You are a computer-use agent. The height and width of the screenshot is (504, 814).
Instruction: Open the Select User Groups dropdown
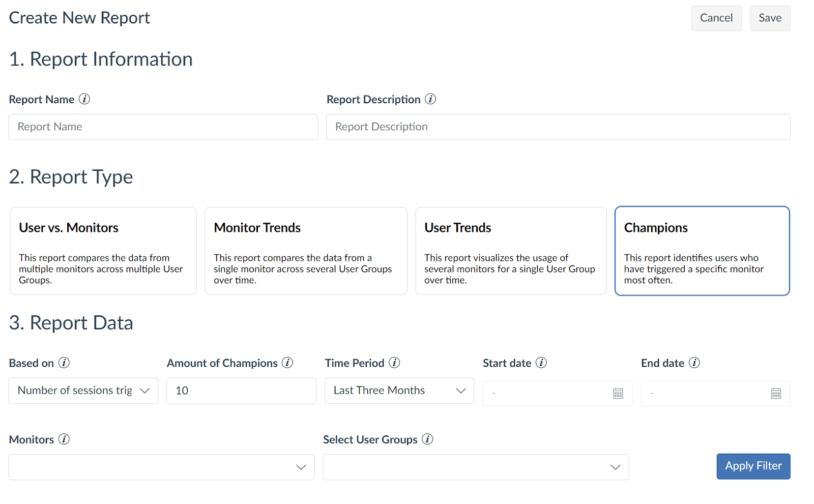coord(476,467)
